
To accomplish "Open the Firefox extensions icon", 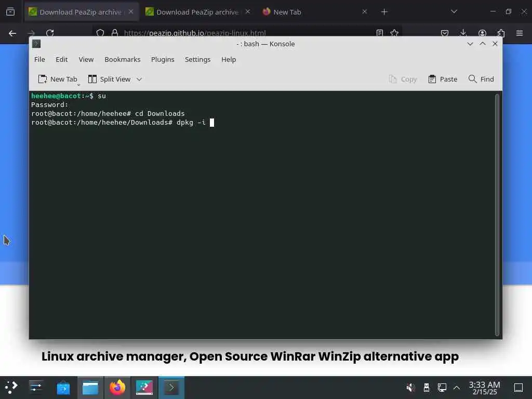I will [x=501, y=33].
